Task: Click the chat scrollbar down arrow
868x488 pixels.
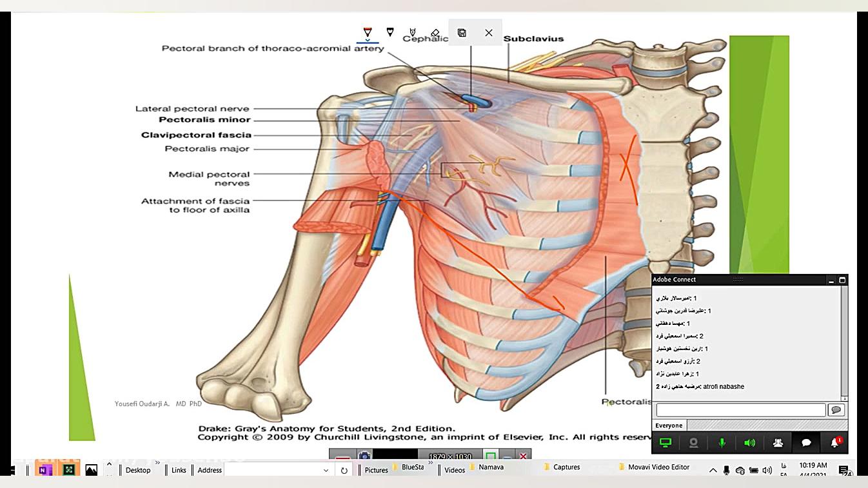Action: (x=845, y=398)
